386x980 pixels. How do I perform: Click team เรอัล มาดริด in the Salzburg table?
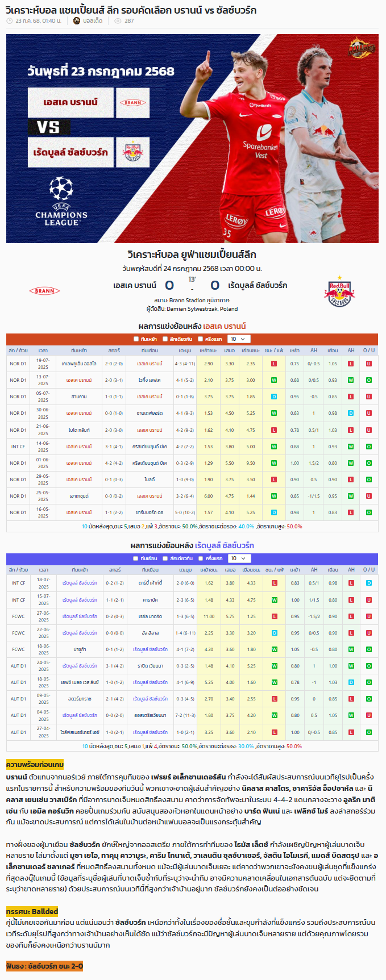150,616
